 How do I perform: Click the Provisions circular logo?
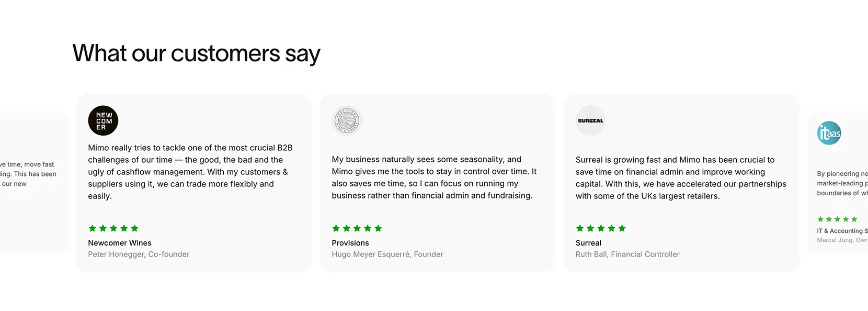pos(347,120)
